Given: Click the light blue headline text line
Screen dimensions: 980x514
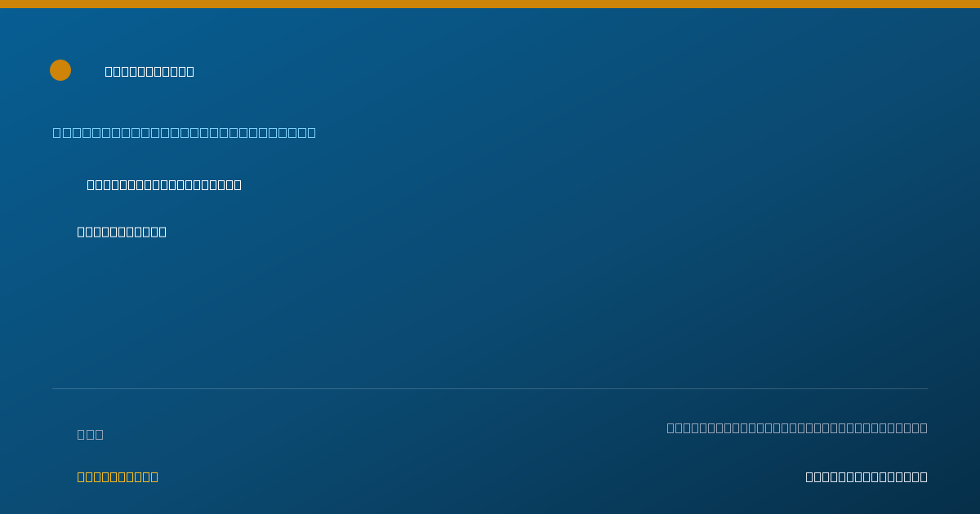Looking at the screenshot, I should (x=185, y=132).
